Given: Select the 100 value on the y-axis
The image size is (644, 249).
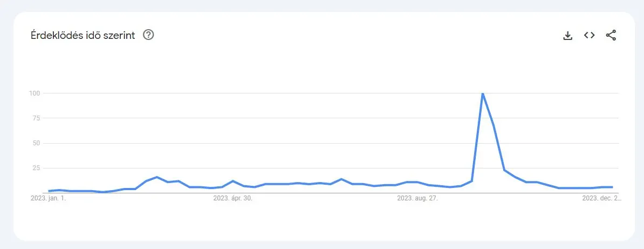Looking at the screenshot, I should click(35, 93).
